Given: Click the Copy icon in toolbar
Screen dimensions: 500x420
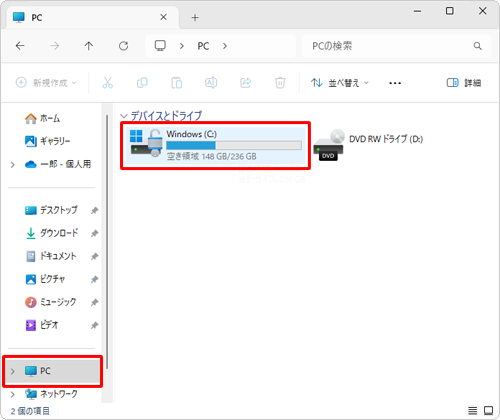Looking at the screenshot, I should tap(142, 82).
